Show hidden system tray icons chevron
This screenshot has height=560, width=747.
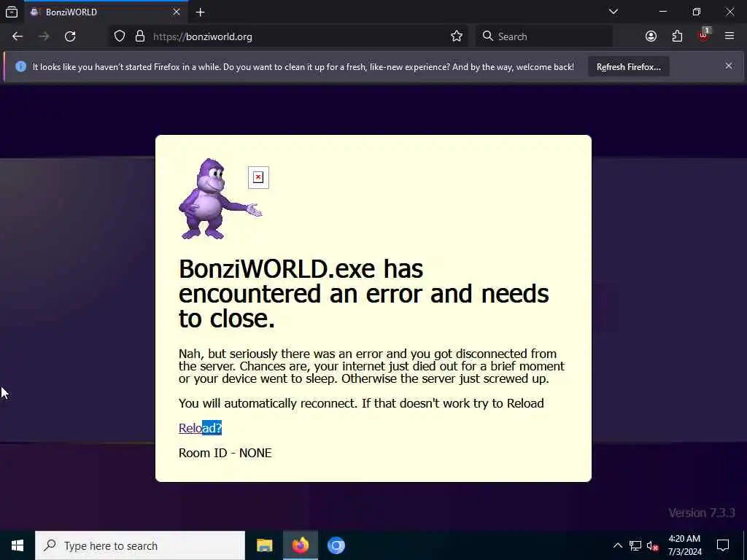[617, 545]
